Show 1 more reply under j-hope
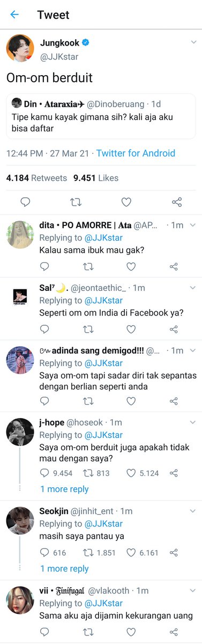The height and width of the screenshot is (644, 202). [x=64, y=489]
